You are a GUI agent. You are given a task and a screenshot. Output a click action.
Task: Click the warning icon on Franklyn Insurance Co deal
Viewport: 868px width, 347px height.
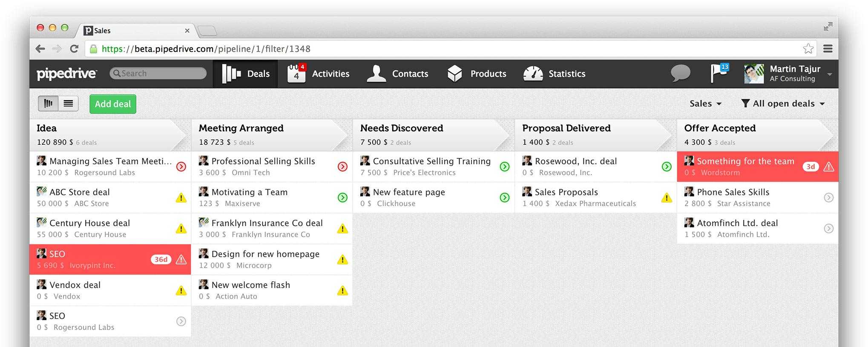click(x=342, y=229)
